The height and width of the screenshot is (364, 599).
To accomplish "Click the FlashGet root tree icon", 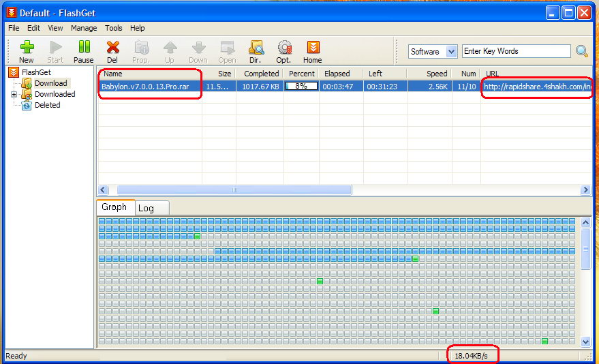I will pos(14,72).
